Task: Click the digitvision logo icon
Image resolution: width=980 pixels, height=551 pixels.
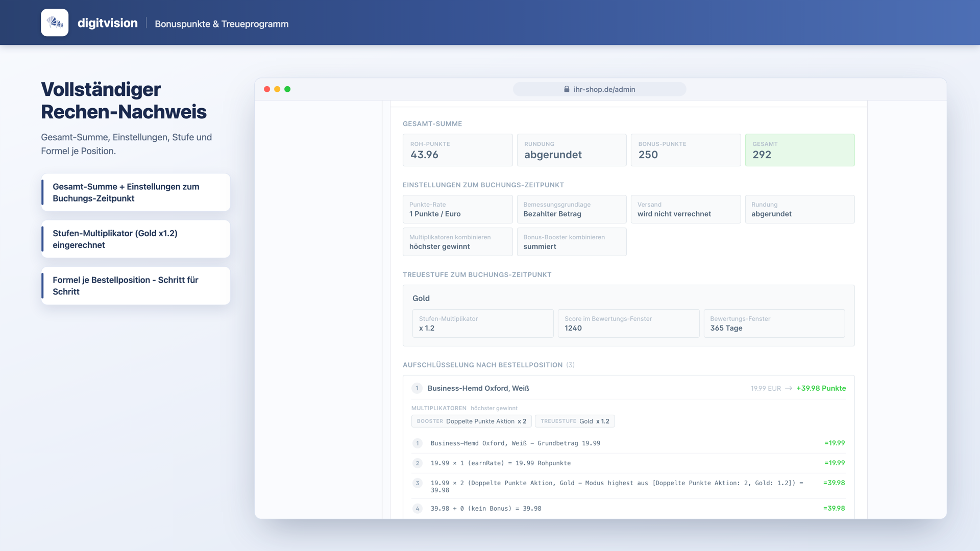Action: (x=55, y=22)
